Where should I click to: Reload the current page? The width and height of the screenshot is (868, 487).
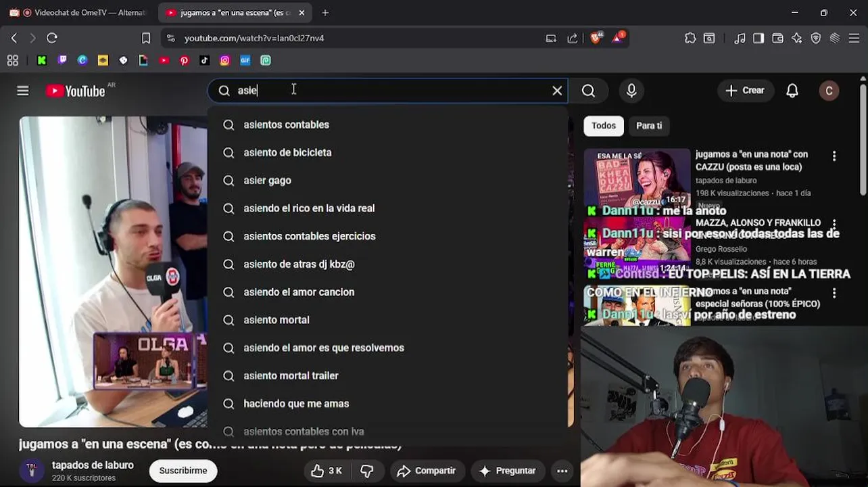pyautogui.click(x=52, y=39)
